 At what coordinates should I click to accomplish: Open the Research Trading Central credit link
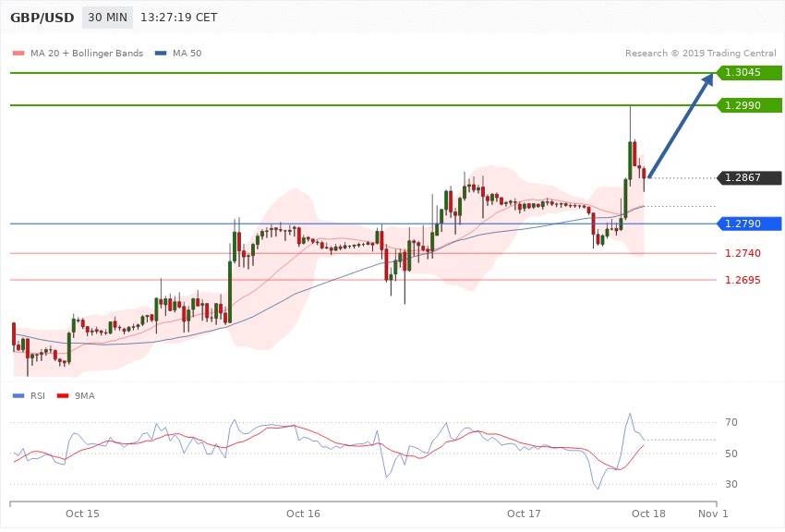pos(701,54)
